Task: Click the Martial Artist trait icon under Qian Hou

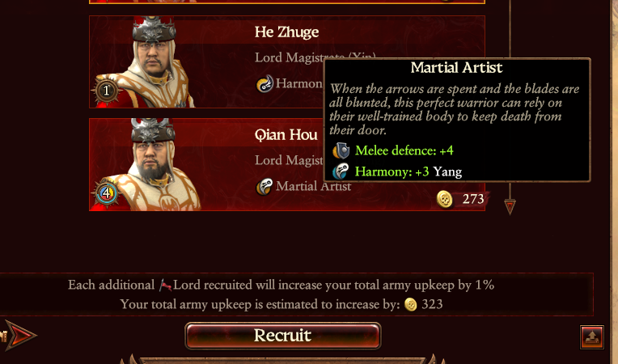Action: coord(264,186)
